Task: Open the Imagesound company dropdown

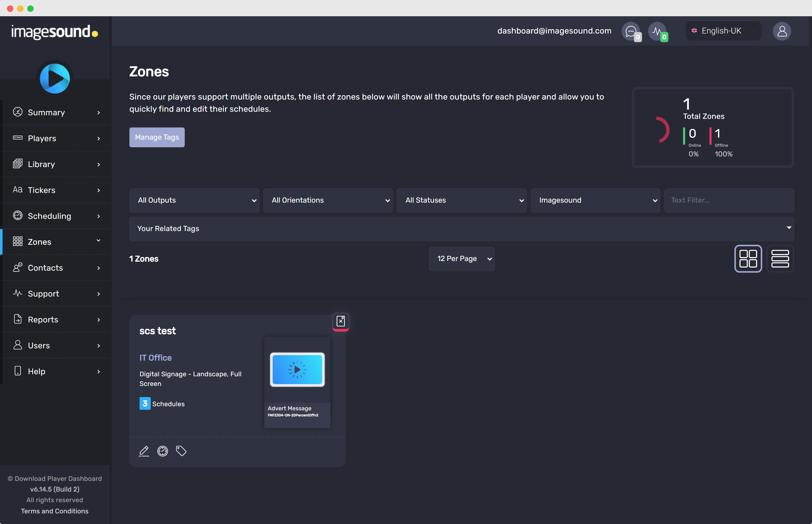Action: (x=595, y=200)
